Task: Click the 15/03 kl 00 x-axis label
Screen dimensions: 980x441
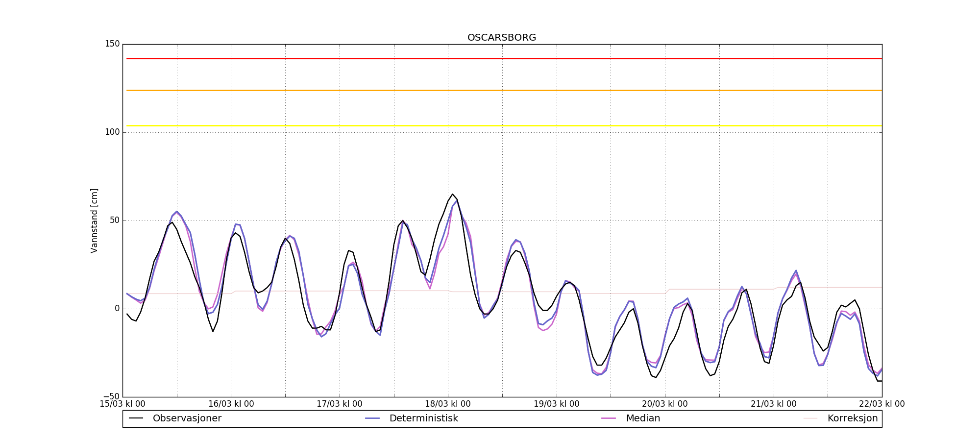Action: click(x=122, y=404)
